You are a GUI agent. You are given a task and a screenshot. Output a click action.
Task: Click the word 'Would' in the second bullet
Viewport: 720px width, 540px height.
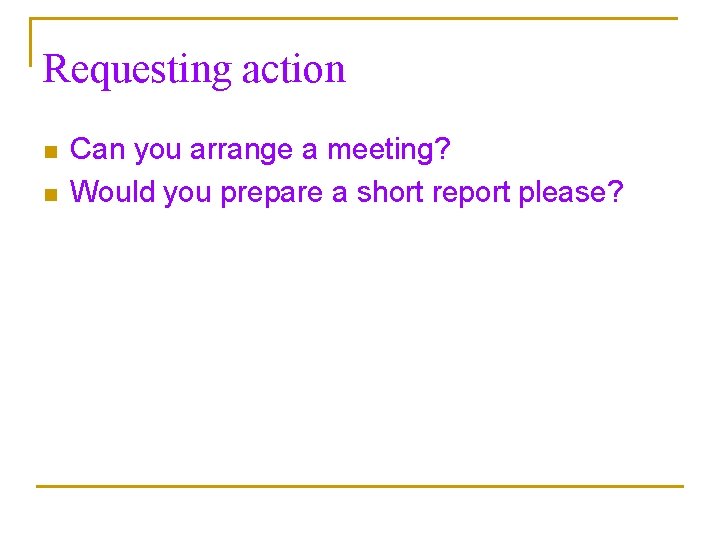tap(112, 191)
